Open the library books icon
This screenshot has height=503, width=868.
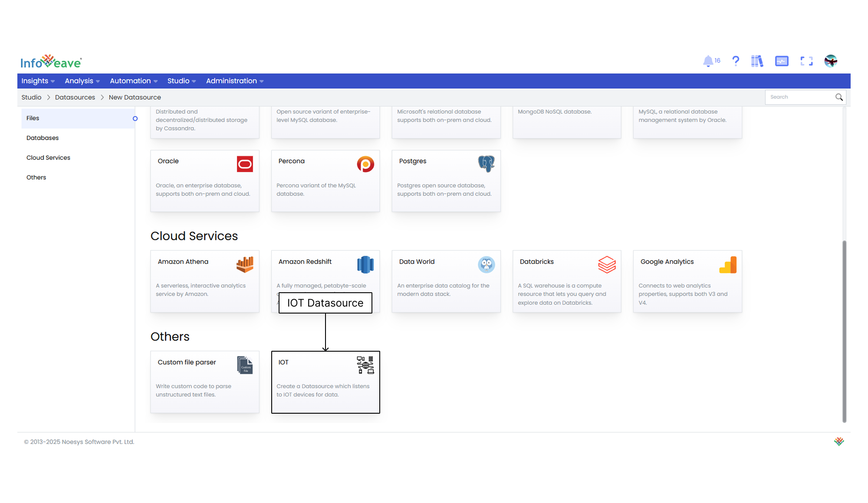[757, 61]
